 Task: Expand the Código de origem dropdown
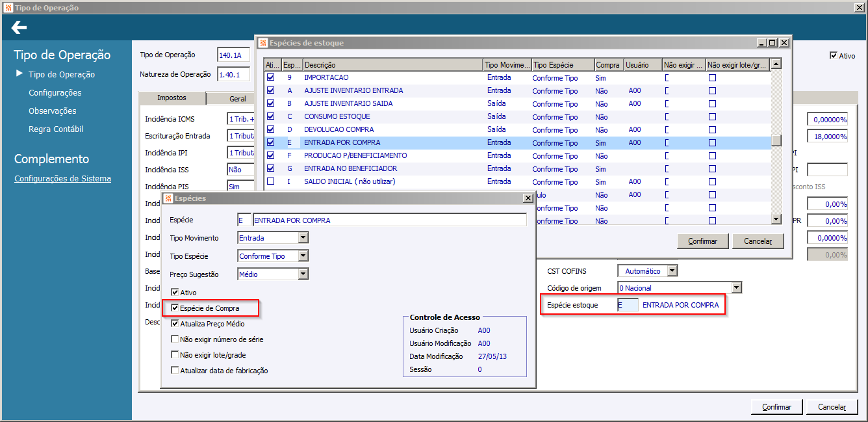pos(736,287)
